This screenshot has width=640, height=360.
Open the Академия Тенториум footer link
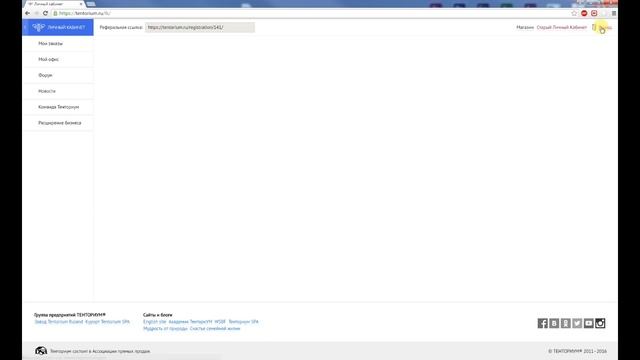point(190,322)
